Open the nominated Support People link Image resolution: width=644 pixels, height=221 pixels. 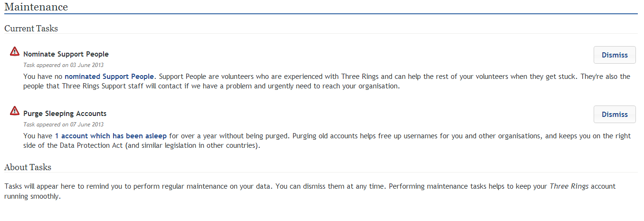(109, 76)
